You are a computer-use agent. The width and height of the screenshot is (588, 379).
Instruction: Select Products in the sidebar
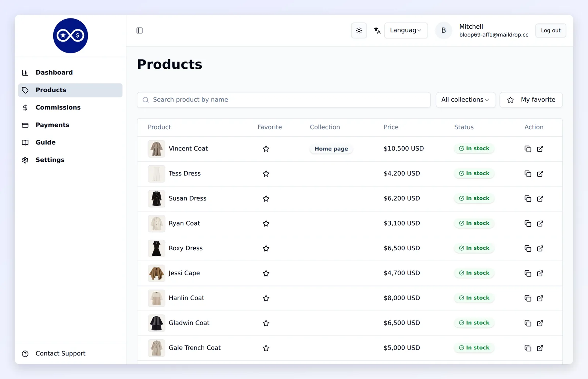70,90
